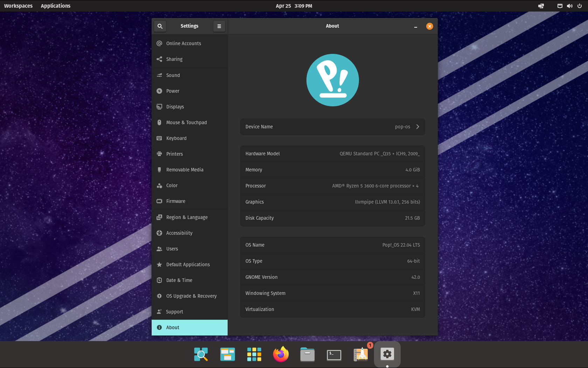The image size is (588, 368).
Task: Click the Pop!_OS logo image
Action: [x=333, y=80]
